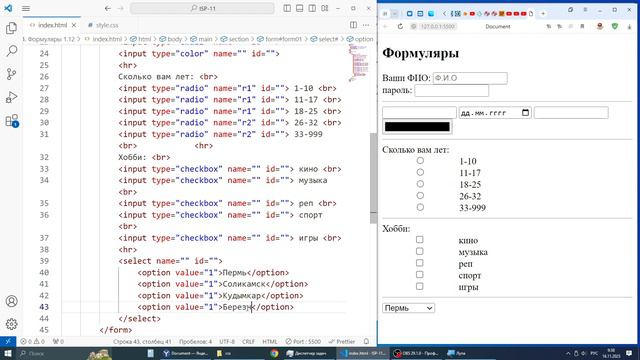Check the реп hobby checkbox
The image size is (640, 360).
[x=420, y=263]
